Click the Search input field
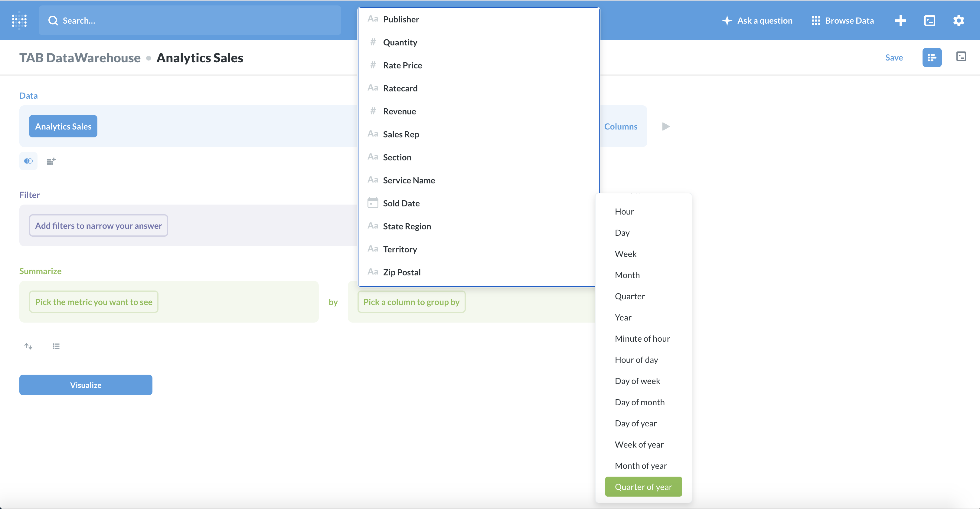This screenshot has height=509, width=980. [190, 21]
